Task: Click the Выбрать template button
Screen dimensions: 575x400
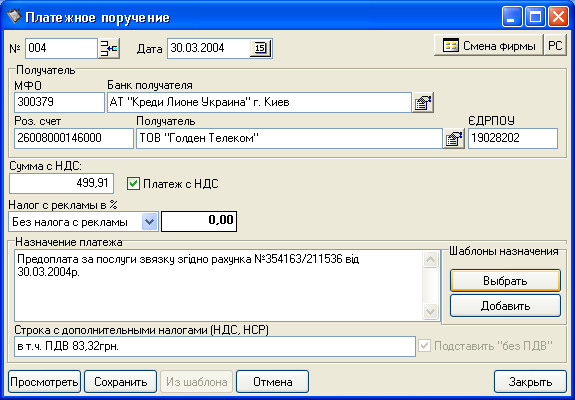Action: pyautogui.click(x=505, y=281)
